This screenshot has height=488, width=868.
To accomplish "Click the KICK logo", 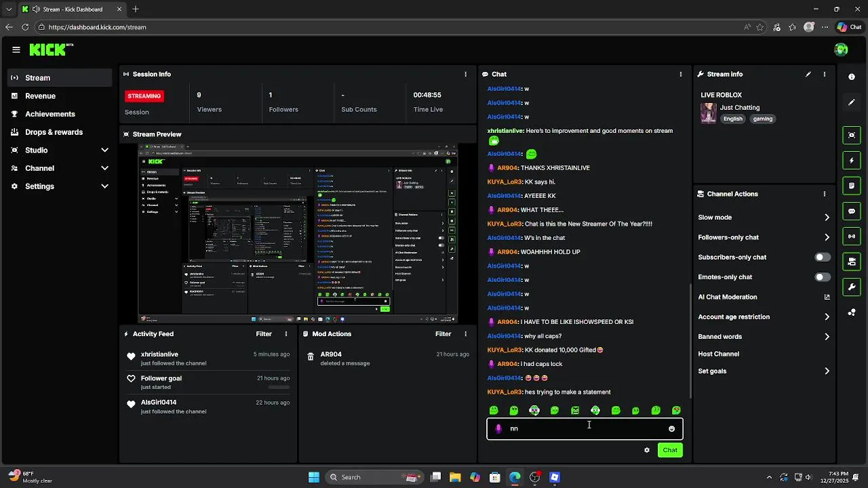I will click(x=51, y=49).
